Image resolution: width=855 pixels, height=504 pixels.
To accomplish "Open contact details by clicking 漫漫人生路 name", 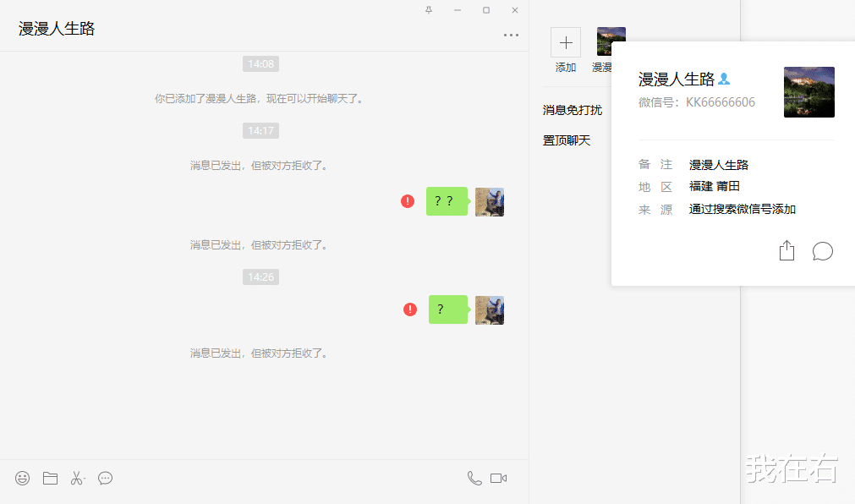I will point(677,79).
